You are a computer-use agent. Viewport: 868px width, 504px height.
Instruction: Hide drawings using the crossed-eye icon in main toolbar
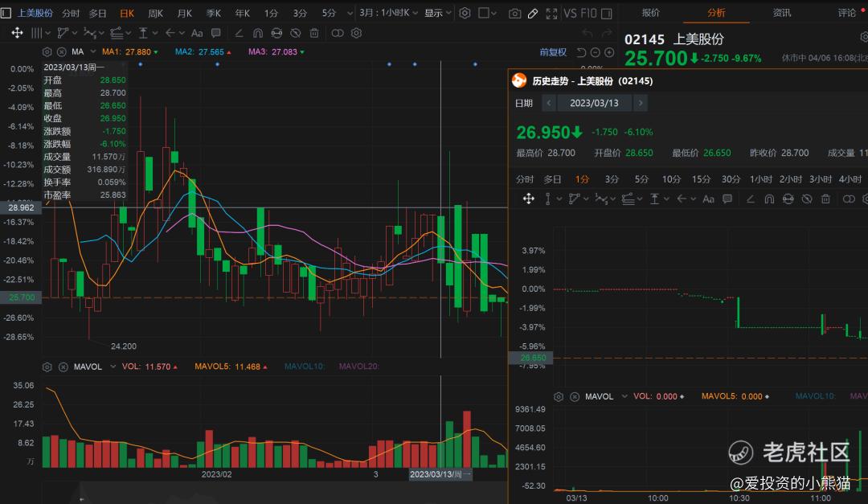click(x=296, y=33)
